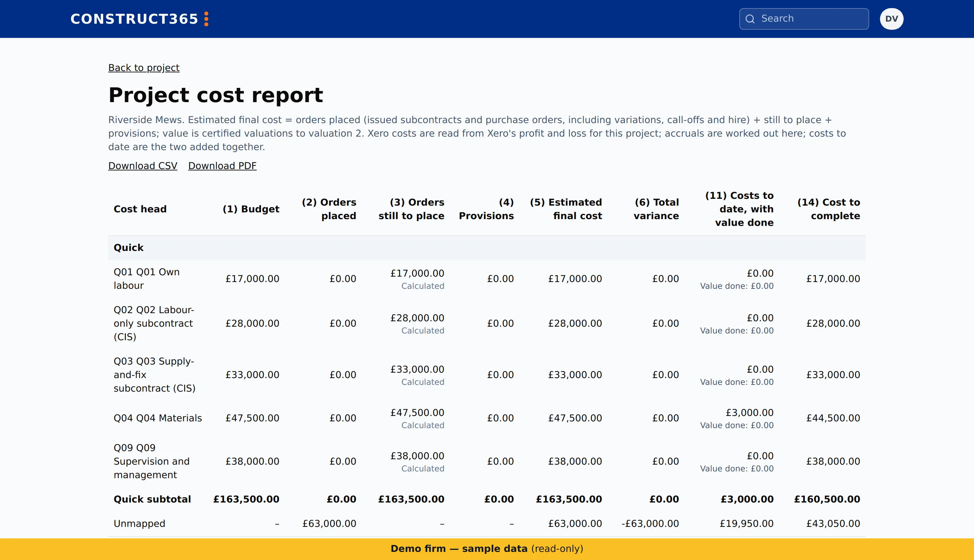Click the (2) Orders placed header

(329, 209)
